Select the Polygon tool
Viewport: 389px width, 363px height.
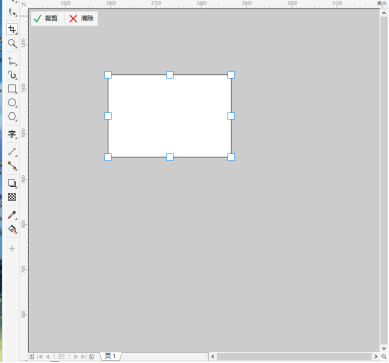coord(12,117)
